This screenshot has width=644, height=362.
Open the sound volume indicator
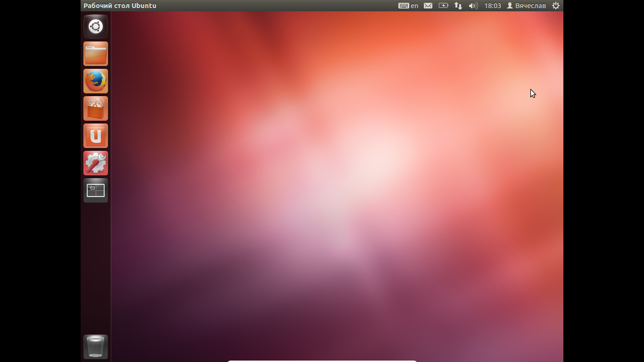pos(473,6)
